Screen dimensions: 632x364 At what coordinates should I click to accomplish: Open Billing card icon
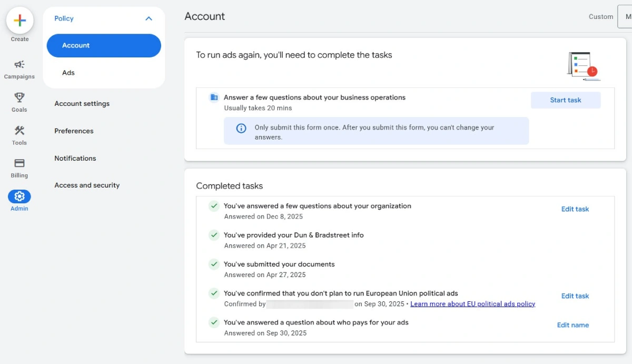coord(19,163)
